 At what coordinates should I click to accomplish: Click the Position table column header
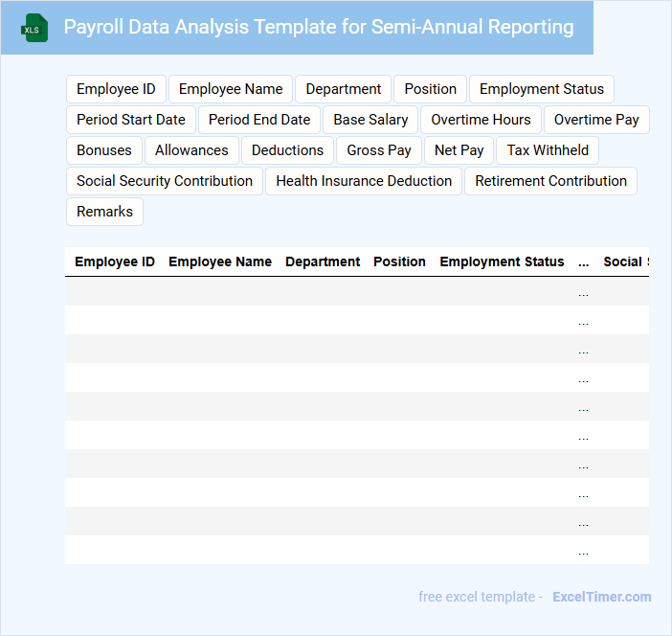click(399, 261)
